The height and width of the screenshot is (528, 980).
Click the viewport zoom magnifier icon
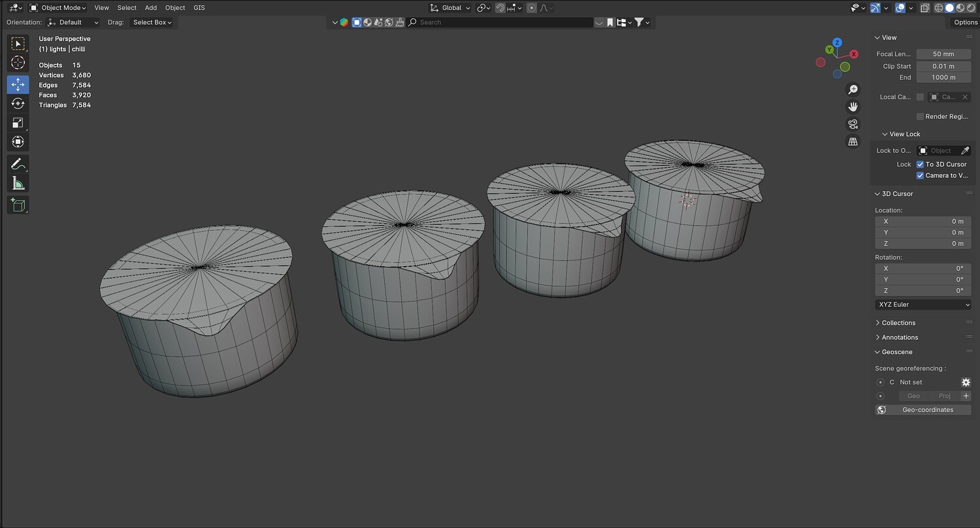coord(853,90)
